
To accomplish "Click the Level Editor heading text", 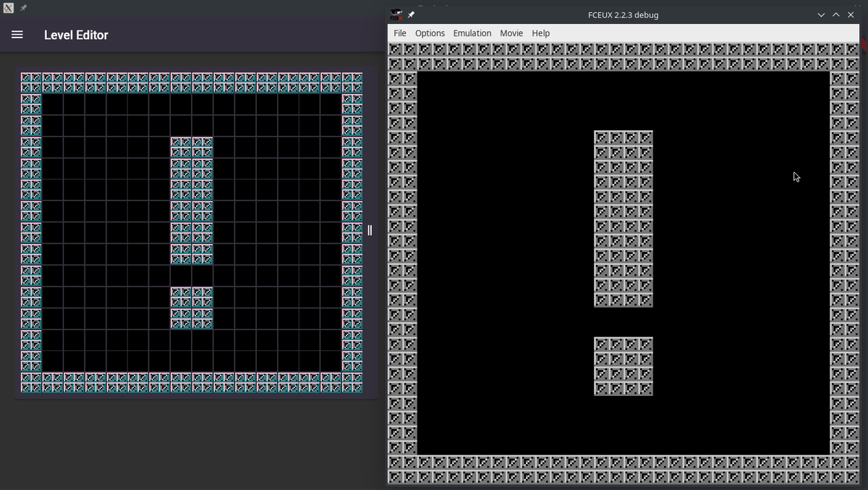I will coord(76,35).
